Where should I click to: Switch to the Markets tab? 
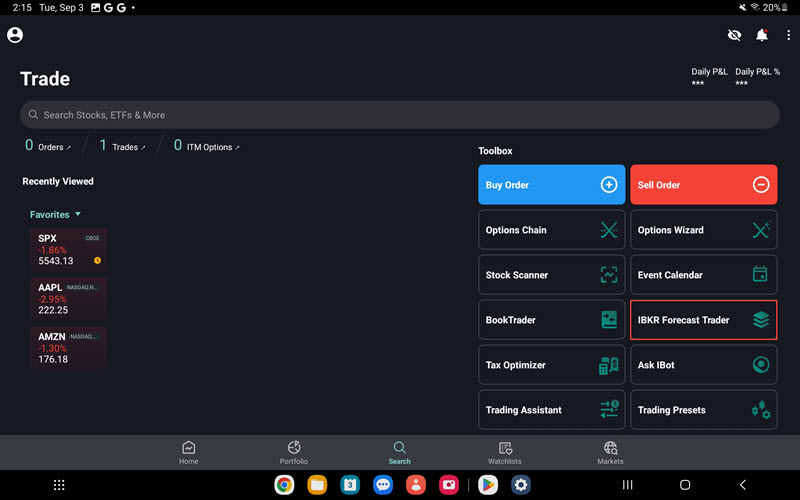click(610, 453)
